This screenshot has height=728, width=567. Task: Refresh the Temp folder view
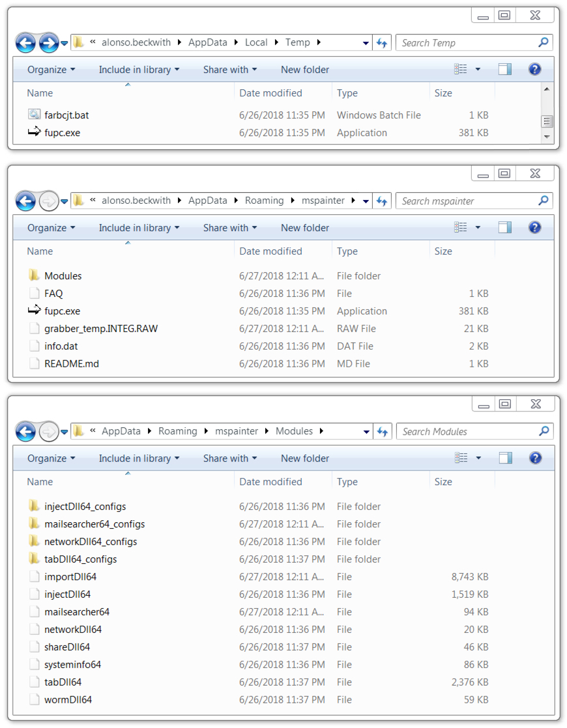pyautogui.click(x=382, y=43)
